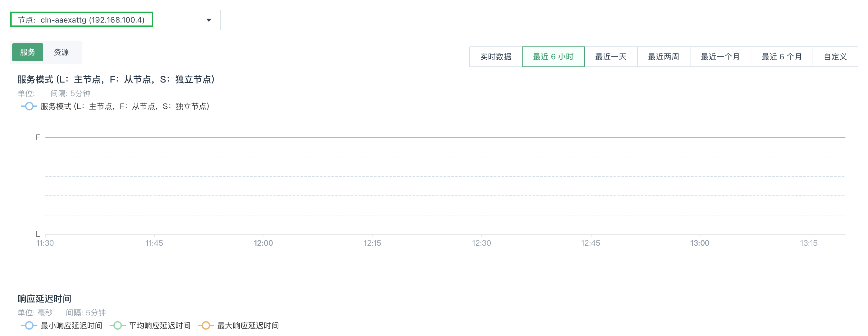This screenshot has width=868, height=336.
Task: Select the 最近一天 time range
Action: (611, 57)
